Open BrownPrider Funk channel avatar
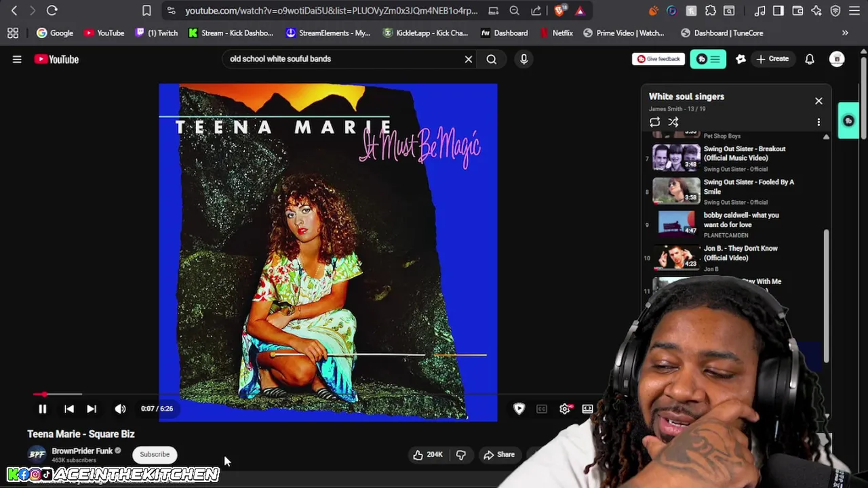Viewport: 868px width, 488px height. 37,454
